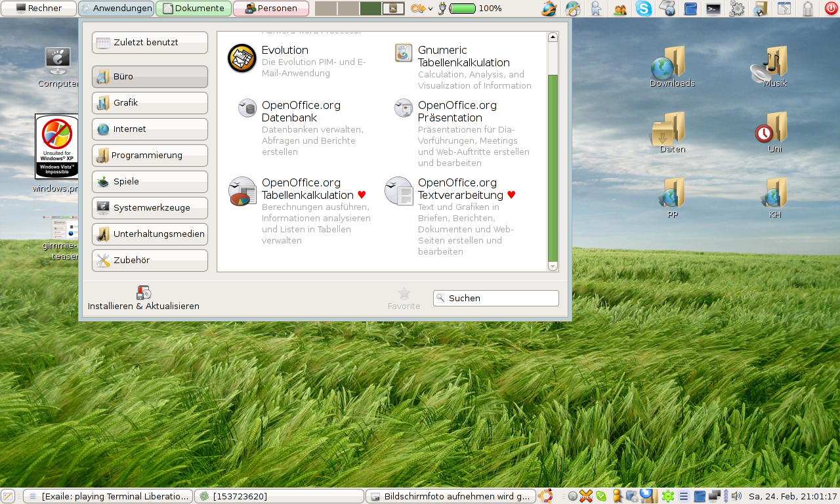Click the application list scrollbar thumb
Image resolution: width=840 pixels, height=504 pixels.
[553, 168]
